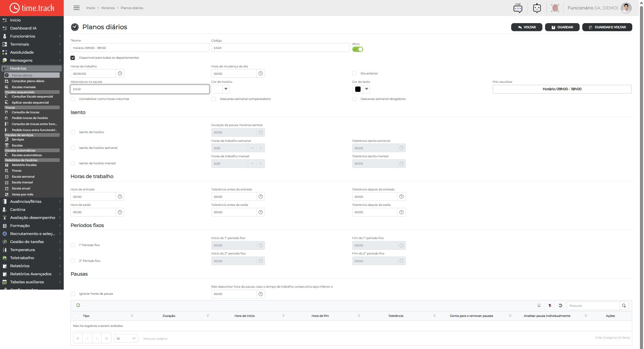Expand Ausências/férias sidebar menu

pos(32,201)
